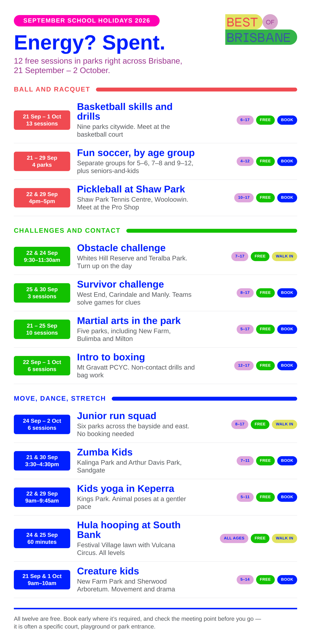Open the Pickleball at Shaw Park title
This screenshot has width=311, height=644.
point(131,189)
